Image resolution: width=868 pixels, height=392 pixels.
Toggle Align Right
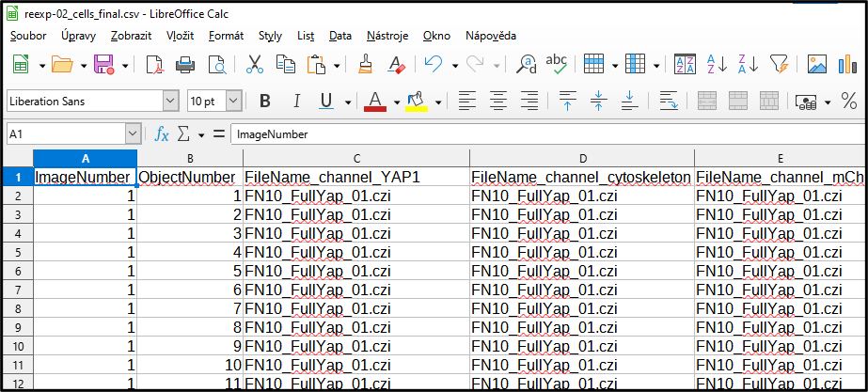click(x=529, y=101)
